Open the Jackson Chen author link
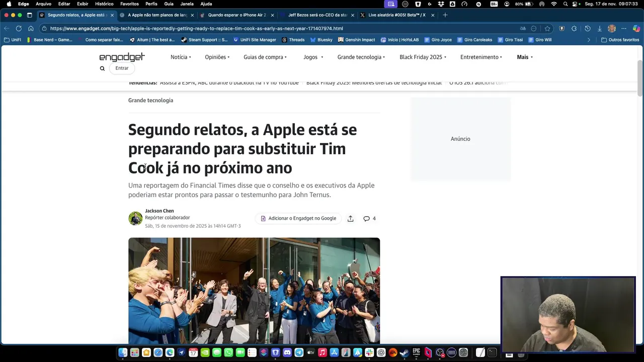Screen dimensions: 644x362 pos(159,211)
